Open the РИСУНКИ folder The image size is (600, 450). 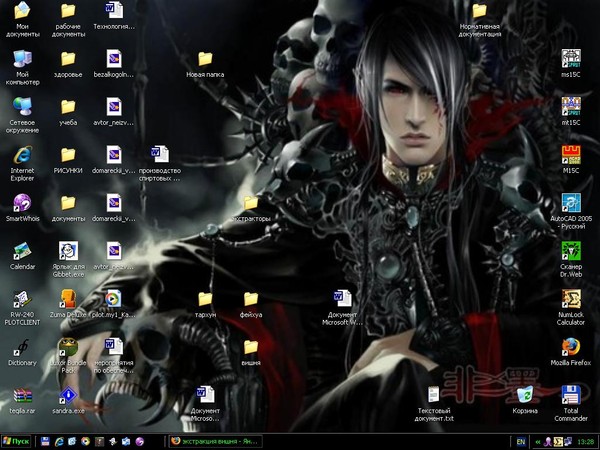(x=68, y=160)
